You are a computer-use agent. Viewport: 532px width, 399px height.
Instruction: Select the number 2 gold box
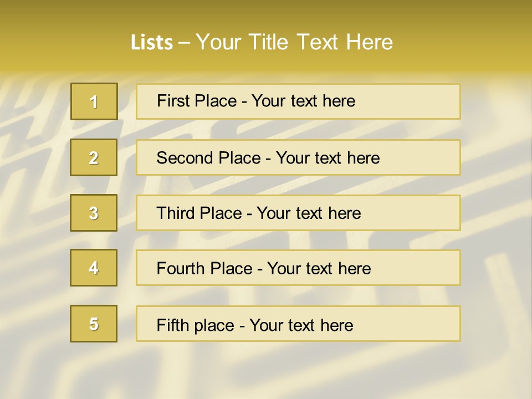click(x=94, y=157)
